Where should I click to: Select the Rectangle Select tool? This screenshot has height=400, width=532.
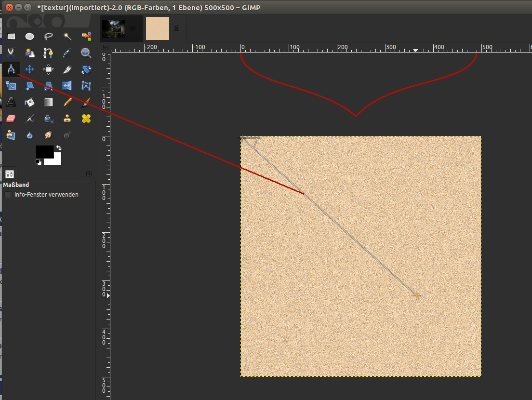point(11,37)
